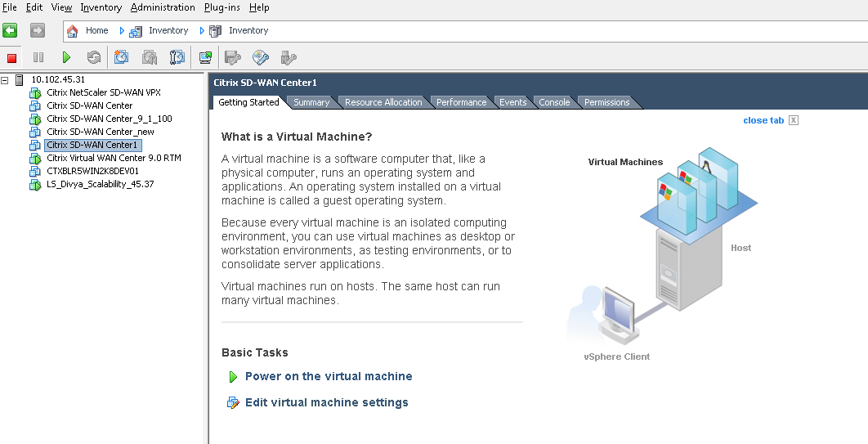Click the Home icon in navigation bar
Screen dimensions: 868x444
click(73, 31)
